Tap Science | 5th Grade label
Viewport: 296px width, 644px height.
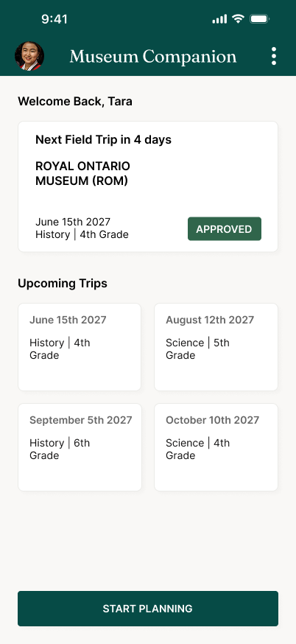click(x=197, y=349)
